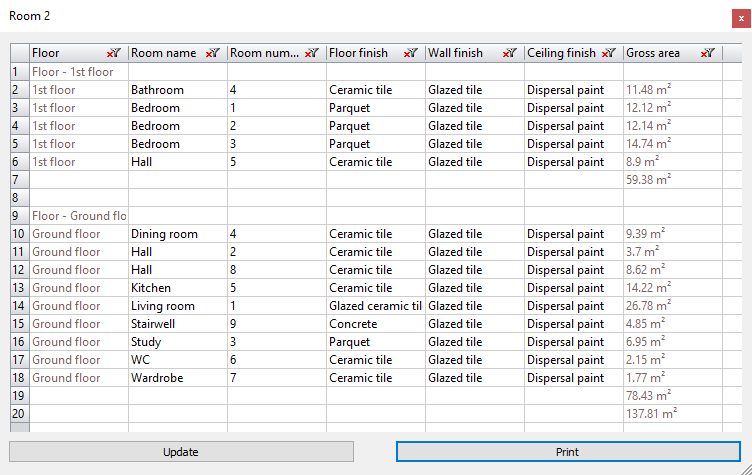Click the Ceiling finish column filter icon
This screenshot has height=475, width=752.
click(x=609, y=53)
